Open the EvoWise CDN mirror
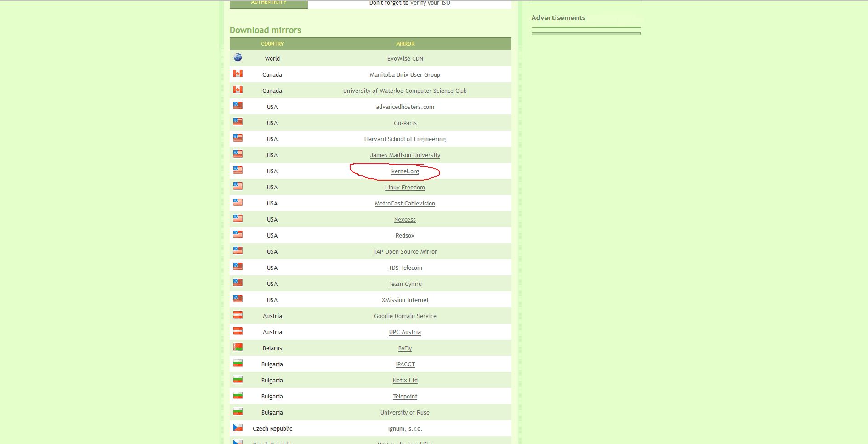This screenshot has width=868, height=444. pyautogui.click(x=405, y=58)
